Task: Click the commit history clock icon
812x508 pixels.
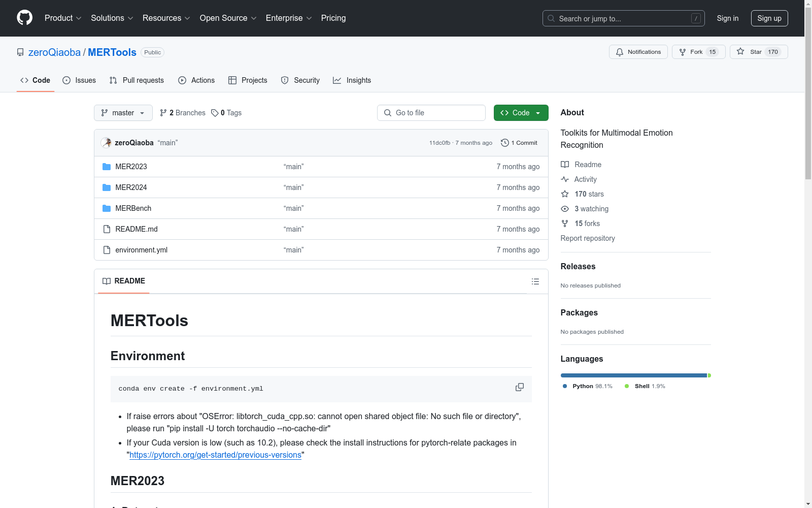Action: (504, 143)
